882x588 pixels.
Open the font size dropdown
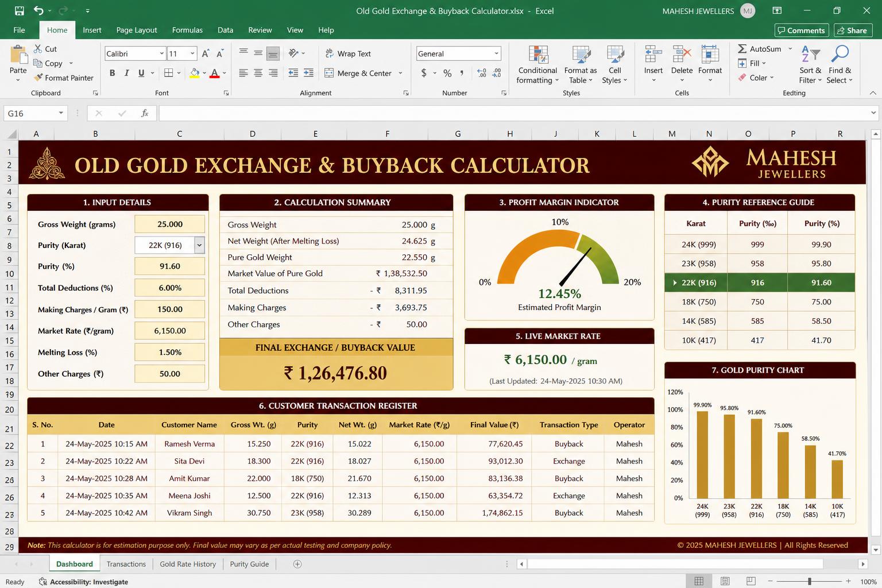192,53
